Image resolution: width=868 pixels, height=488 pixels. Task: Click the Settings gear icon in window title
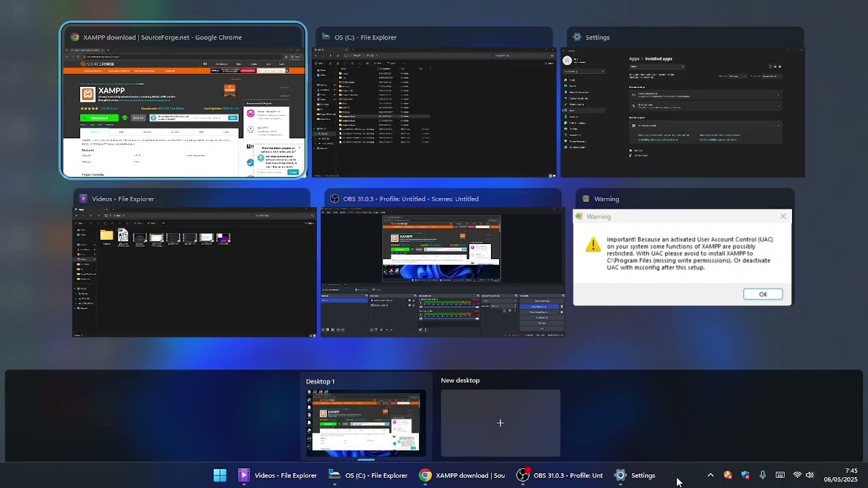click(x=577, y=37)
